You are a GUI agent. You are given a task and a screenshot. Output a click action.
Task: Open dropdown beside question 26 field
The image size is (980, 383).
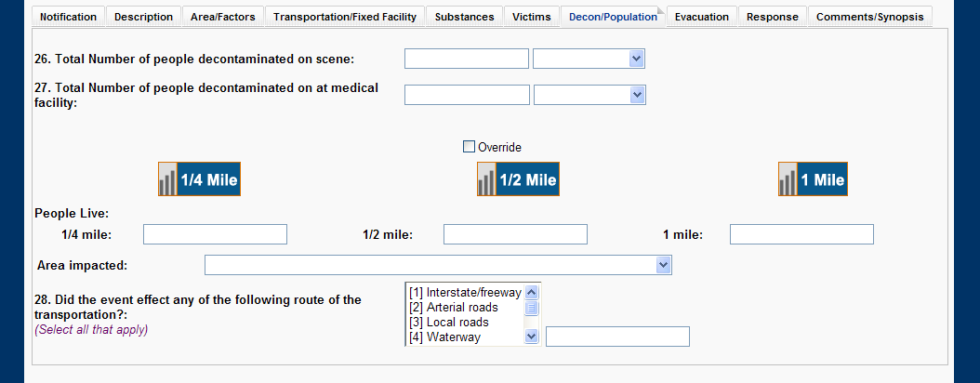pos(636,59)
